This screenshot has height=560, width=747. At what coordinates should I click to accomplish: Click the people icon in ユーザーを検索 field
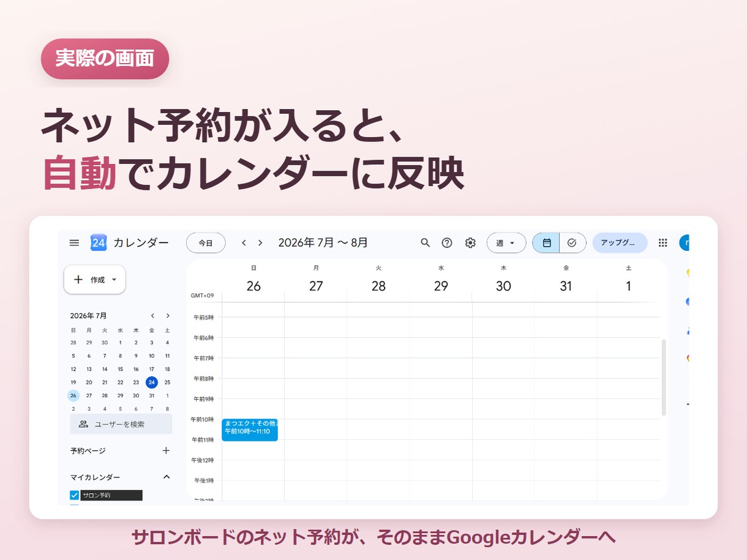coord(84,424)
